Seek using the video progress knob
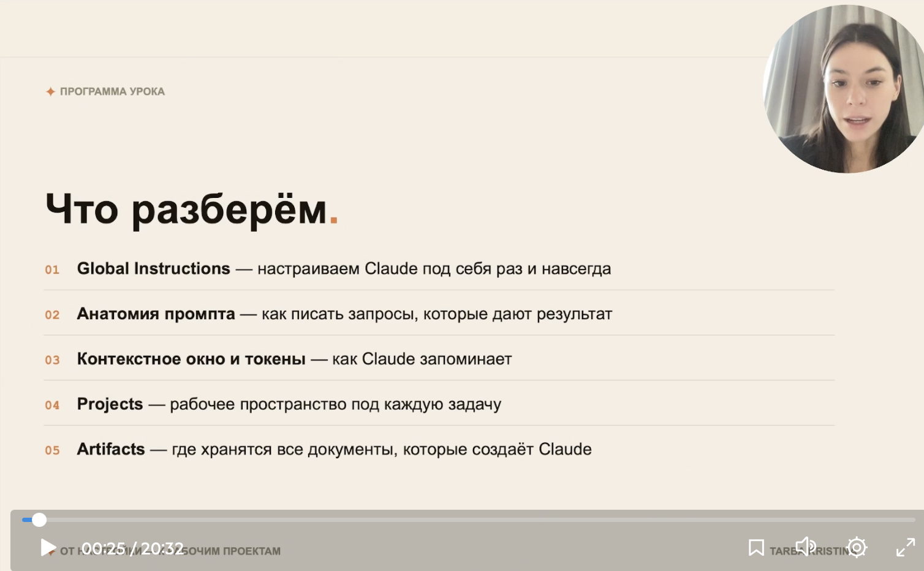The height and width of the screenshot is (571, 924). (x=39, y=520)
